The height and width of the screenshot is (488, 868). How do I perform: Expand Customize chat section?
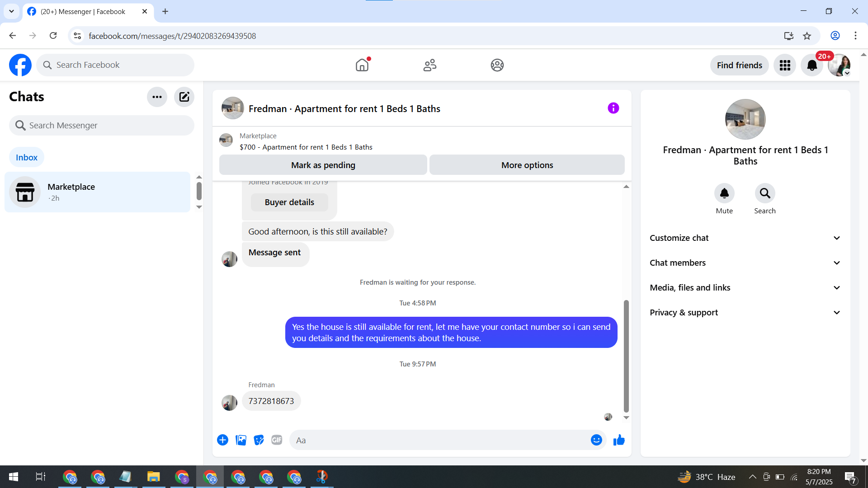[x=745, y=238]
